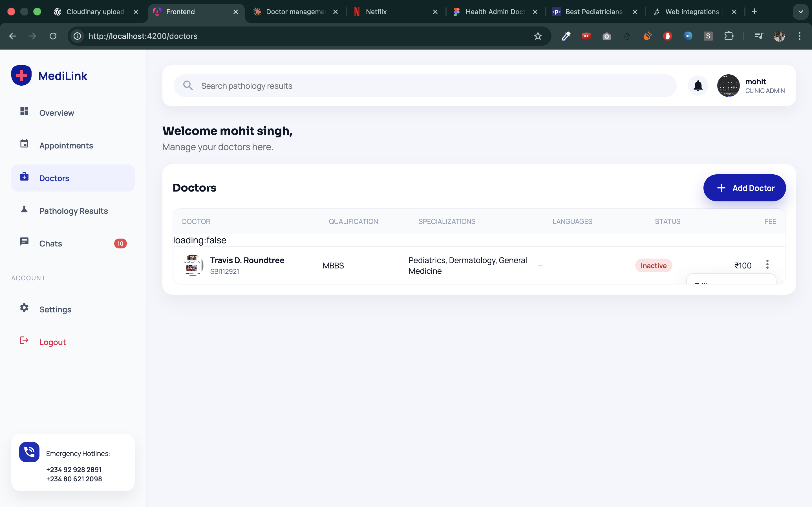Click Travis D. Roundtree's doctor photo
This screenshot has width=812, height=507.
[x=193, y=265]
